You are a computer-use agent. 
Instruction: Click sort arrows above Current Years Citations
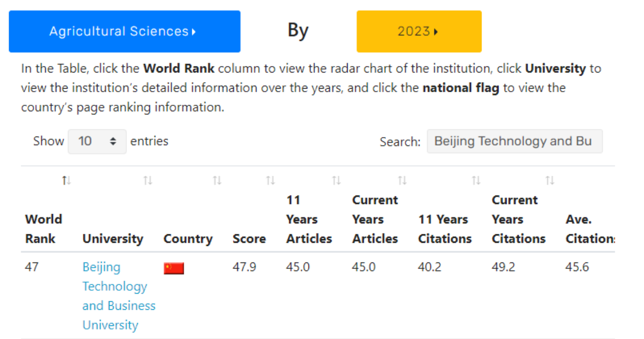(x=550, y=180)
